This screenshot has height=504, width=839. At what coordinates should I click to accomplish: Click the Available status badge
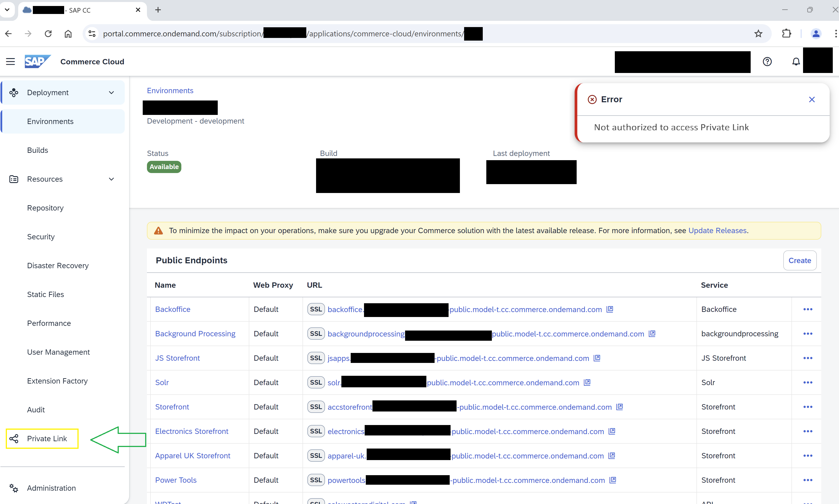pyautogui.click(x=164, y=167)
